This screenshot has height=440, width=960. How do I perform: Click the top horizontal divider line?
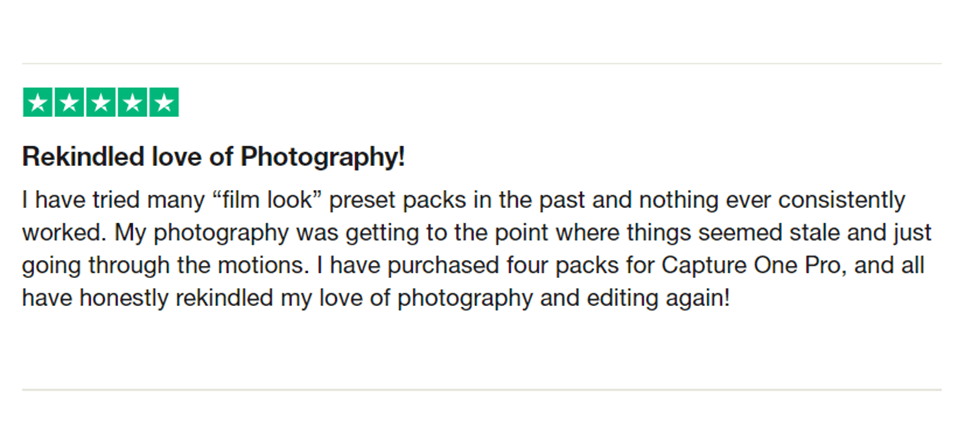[x=480, y=64]
